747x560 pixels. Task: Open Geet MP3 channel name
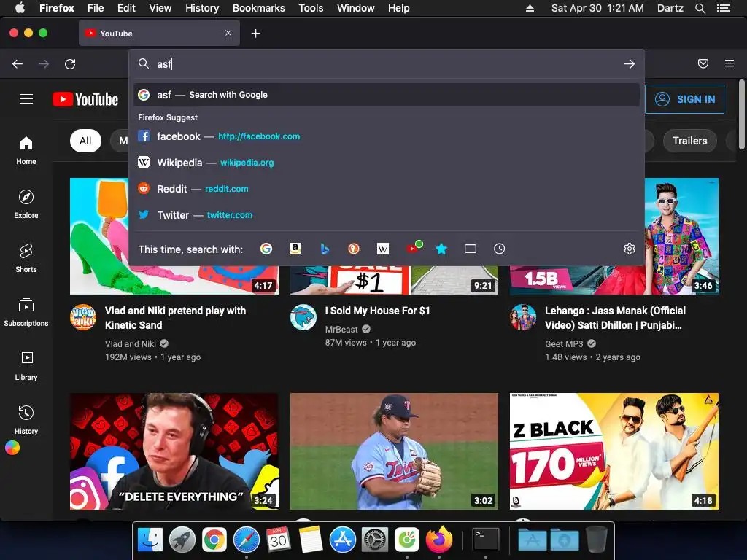click(564, 344)
